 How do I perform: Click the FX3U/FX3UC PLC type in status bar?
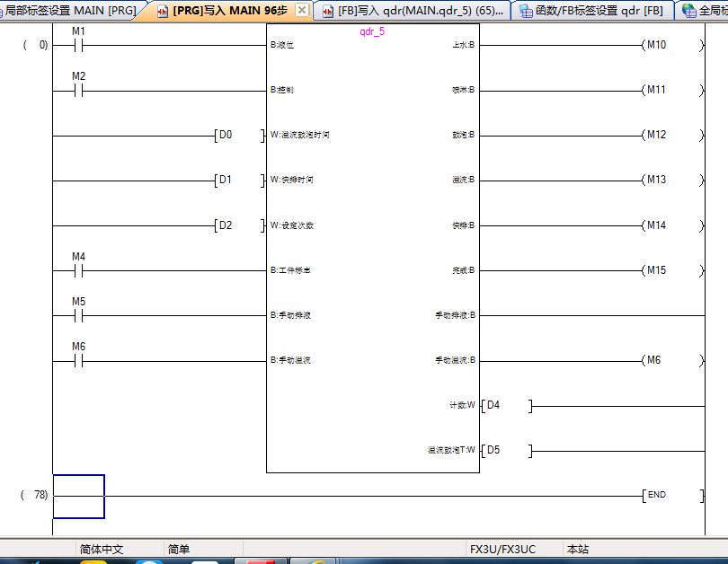(x=502, y=549)
